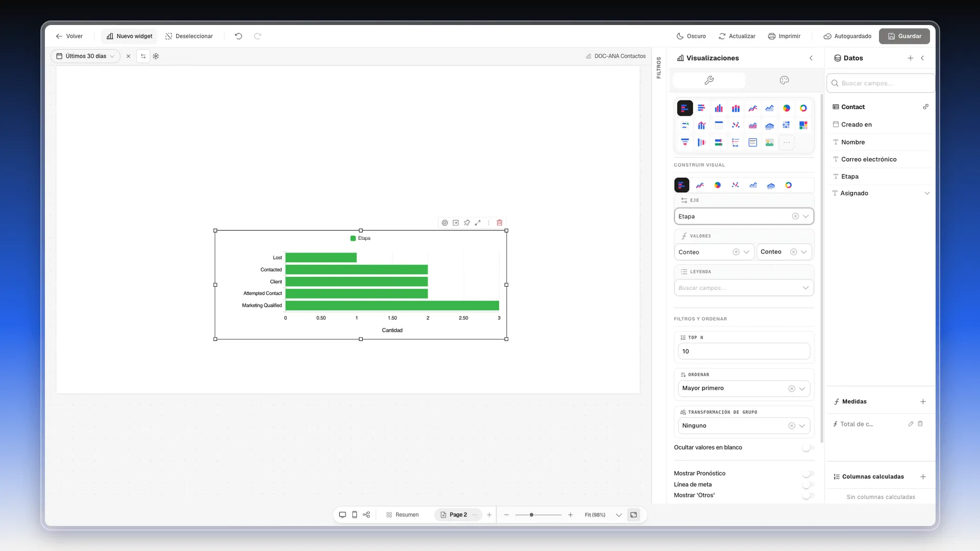Viewport: 980px width, 551px height.
Task: Open the Últimos 30 días date filter
Action: tap(85, 56)
